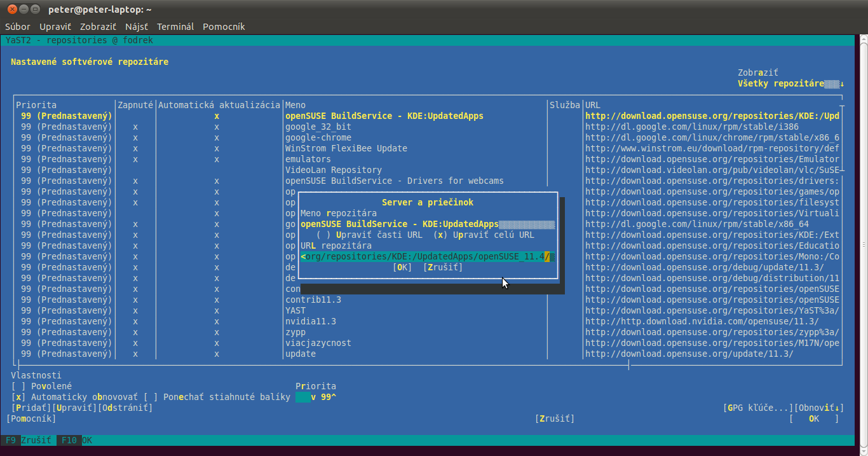Click the bottom-right OK button

tap(814, 418)
